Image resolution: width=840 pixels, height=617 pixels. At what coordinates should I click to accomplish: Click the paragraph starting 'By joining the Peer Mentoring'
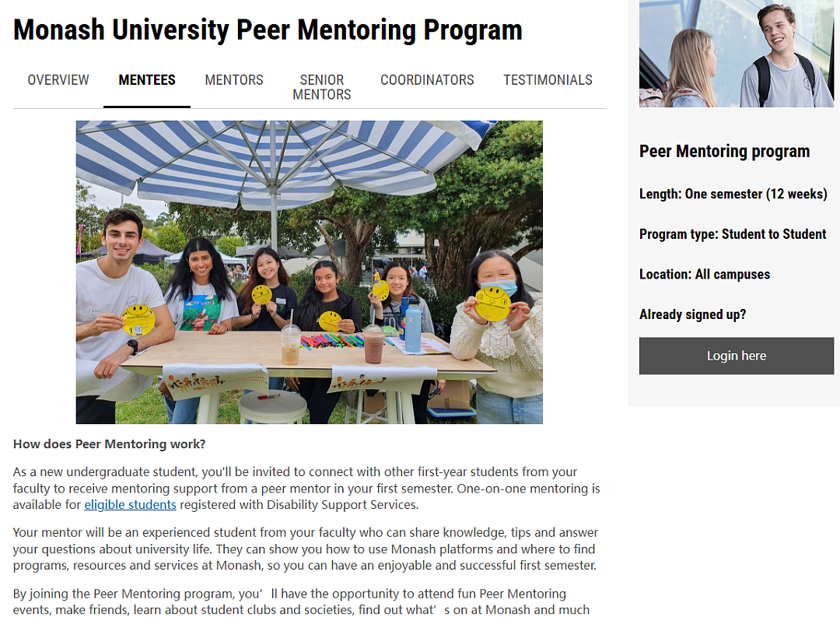[x=301, y=602]
